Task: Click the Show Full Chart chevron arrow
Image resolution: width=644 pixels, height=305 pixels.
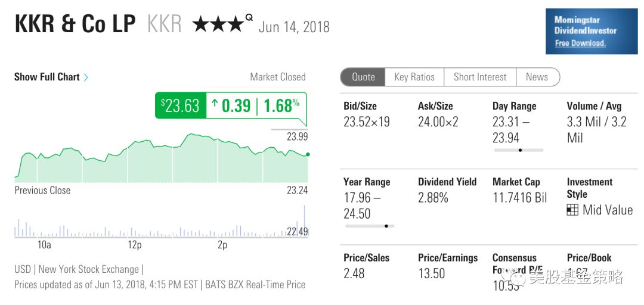Action: point(86,77)
